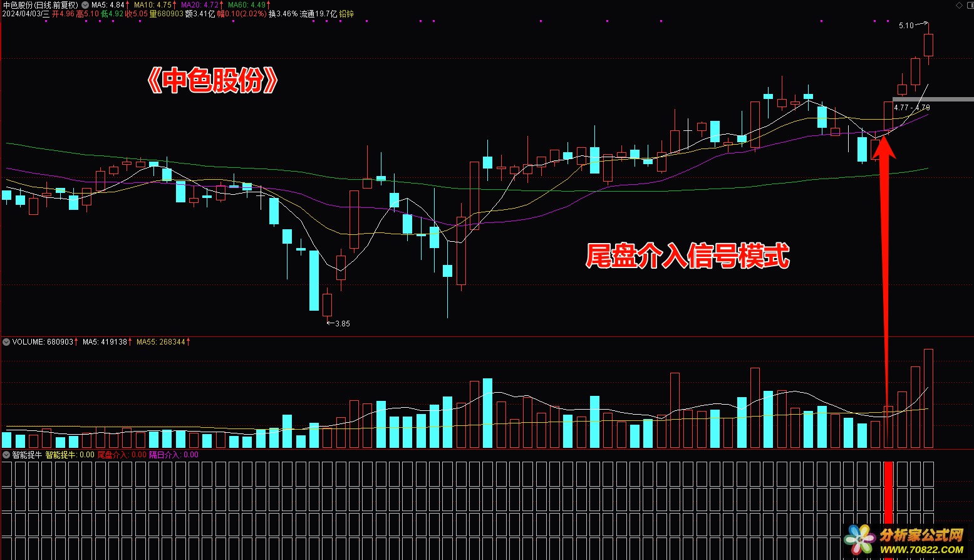Expand the main chart indicator dropdown beside 中色股份
Viewport: 974px width, 560px height.
[x=85, y=5]
